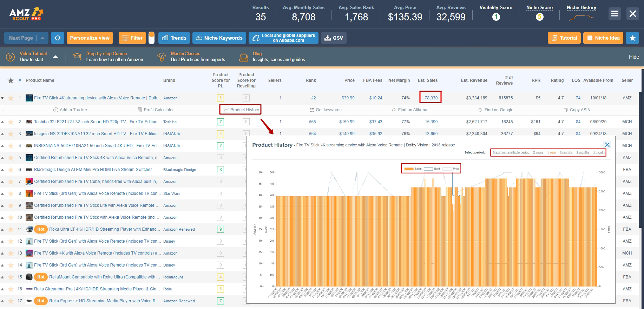The image size is (644, 309).
Task: Collapse the expanded Fire TV Stick 4K row
Action: (x=2, y=98)
